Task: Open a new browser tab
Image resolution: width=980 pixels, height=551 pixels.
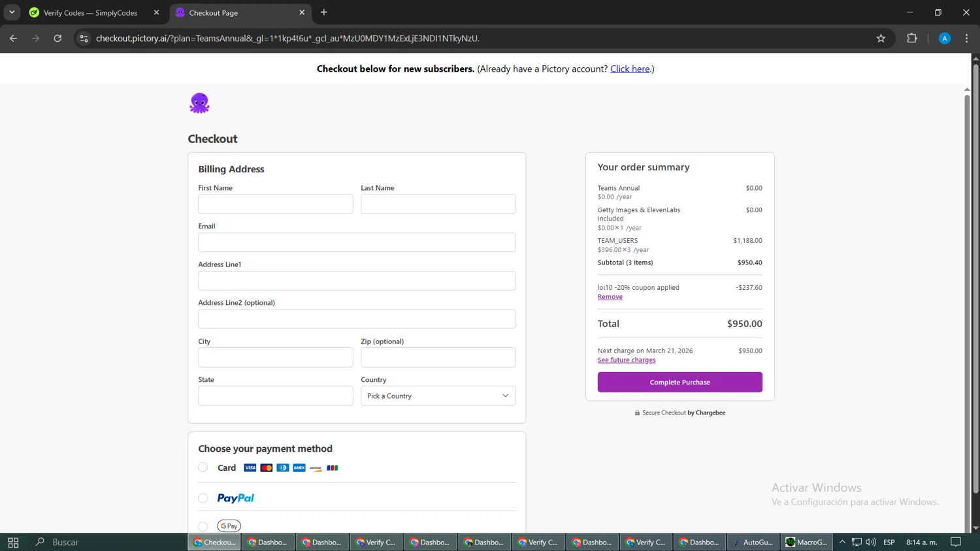Action: [x=324, y=12]
